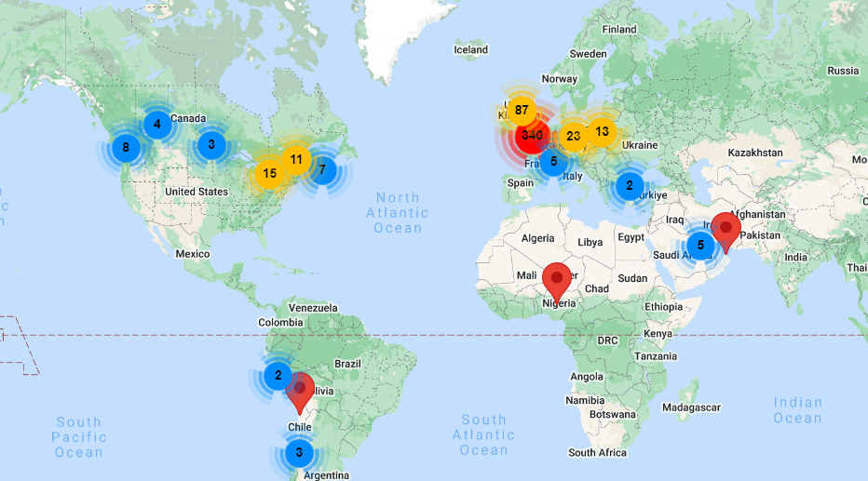Open the blue 7 cluster on the US east coast
The image size is (868, 481).
pos(322,169)
